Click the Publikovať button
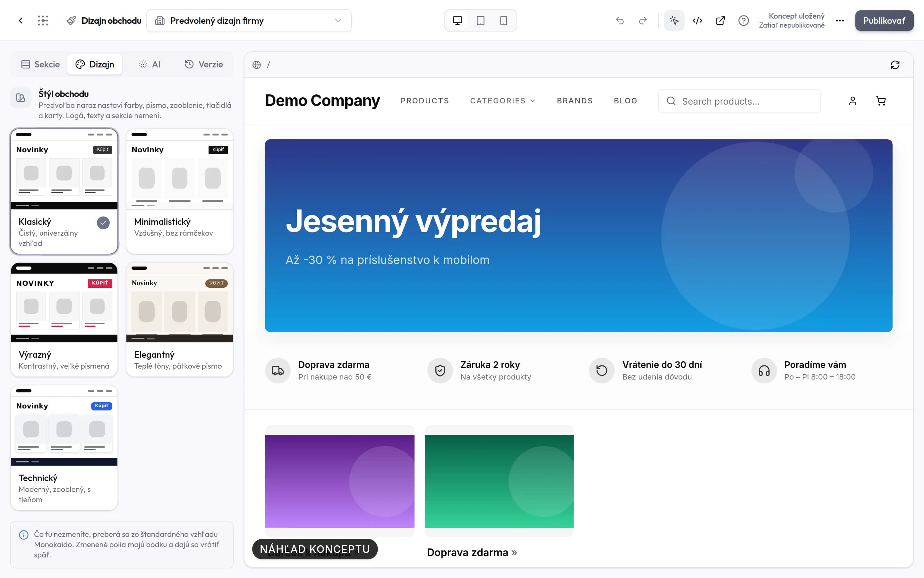The height and width of the screenshot is (578, 924). [x=884, y=21]
